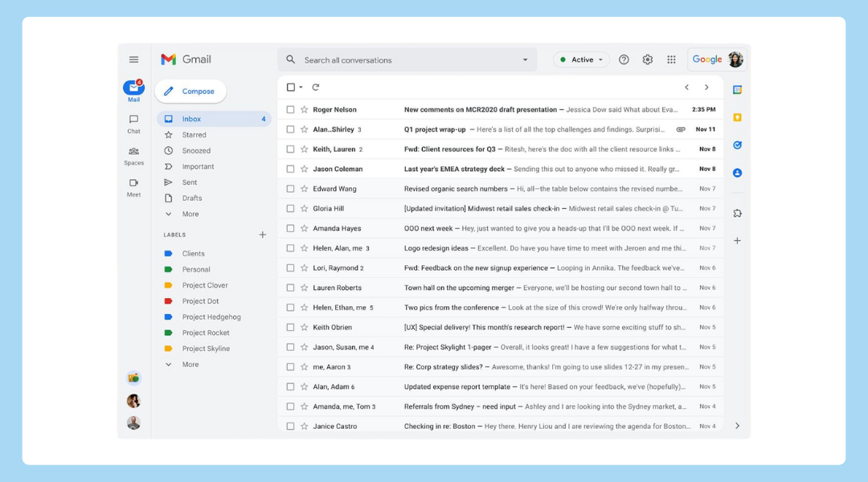Open Google Calendar in side panel
Image resolution: width=868 pixels, height=482 pixels.
click(737, 90)
